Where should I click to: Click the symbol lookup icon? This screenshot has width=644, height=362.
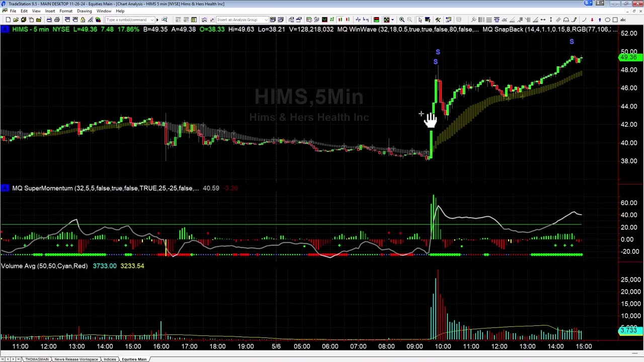pyautogui.click(x=165, y=20)
